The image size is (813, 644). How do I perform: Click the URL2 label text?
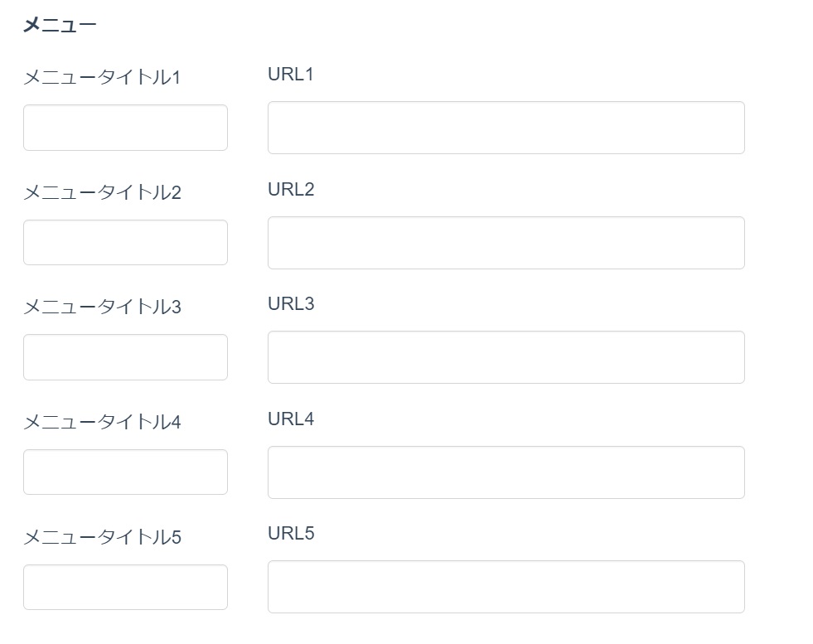[291, 190]
